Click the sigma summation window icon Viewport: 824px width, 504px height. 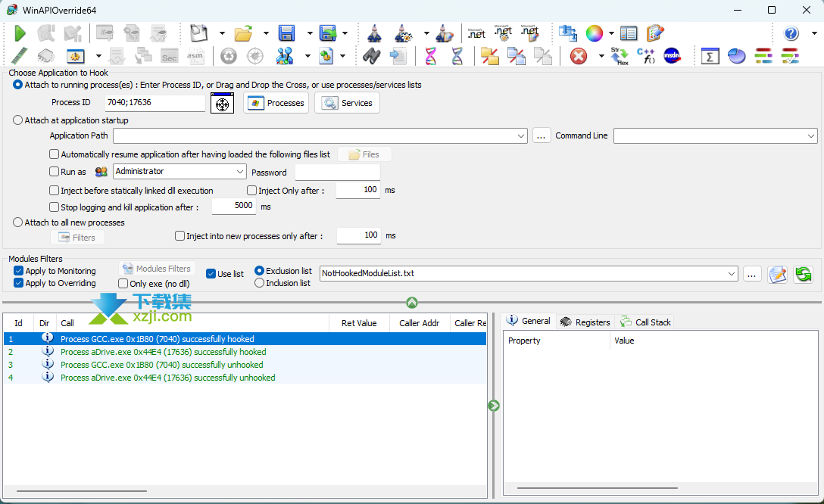click(x=710, y=56)
